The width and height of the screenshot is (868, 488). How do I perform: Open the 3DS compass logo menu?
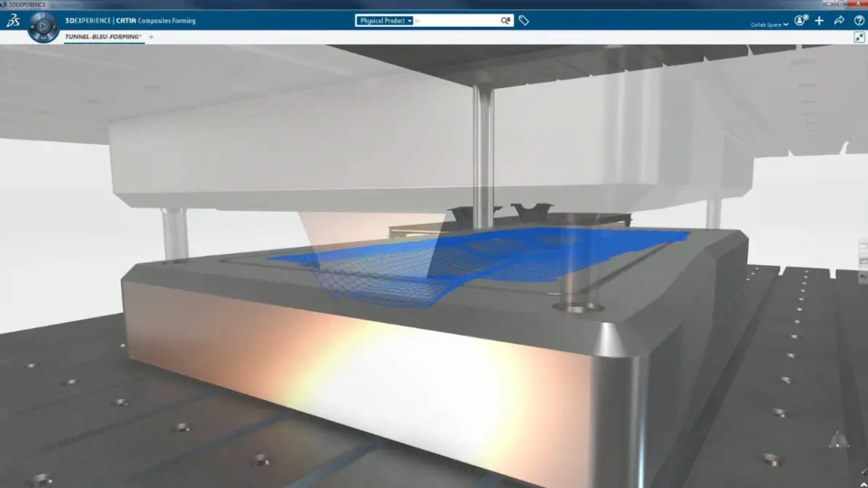(x=12, y=21)
